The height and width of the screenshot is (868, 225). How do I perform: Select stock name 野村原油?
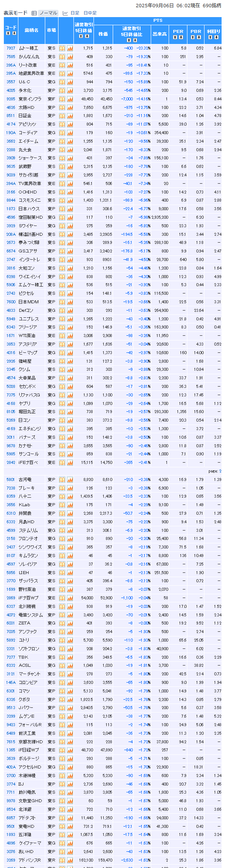(27, 589)
